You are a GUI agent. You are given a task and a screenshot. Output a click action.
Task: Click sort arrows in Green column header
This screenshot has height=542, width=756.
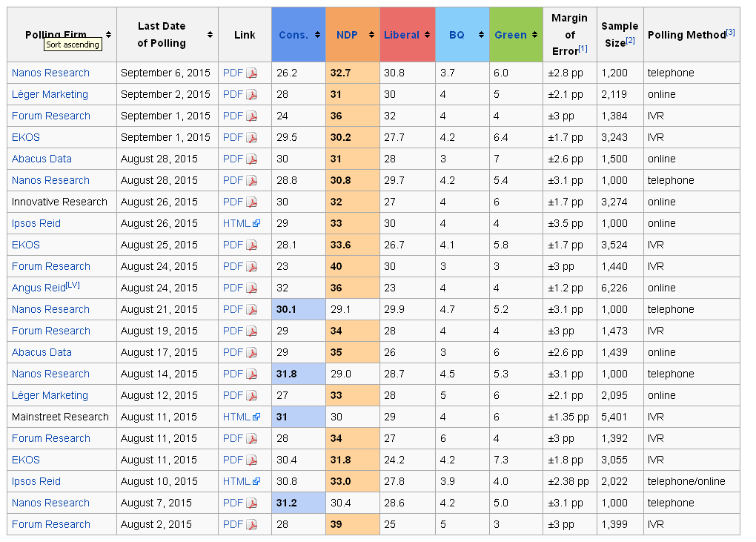click(x=534, y=35)
